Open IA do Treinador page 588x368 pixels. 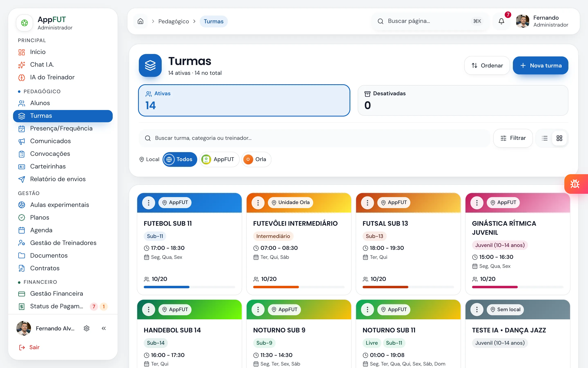point(63,77)
